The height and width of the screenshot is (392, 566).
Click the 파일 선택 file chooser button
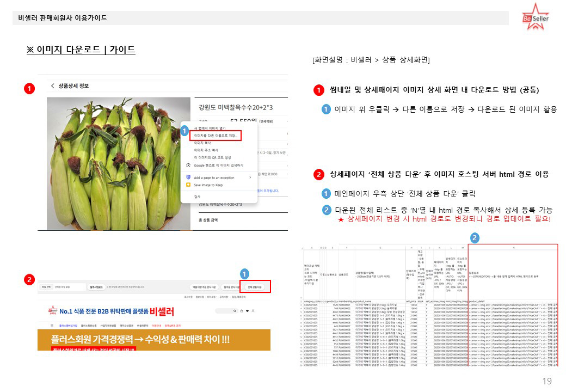point(46,287)
